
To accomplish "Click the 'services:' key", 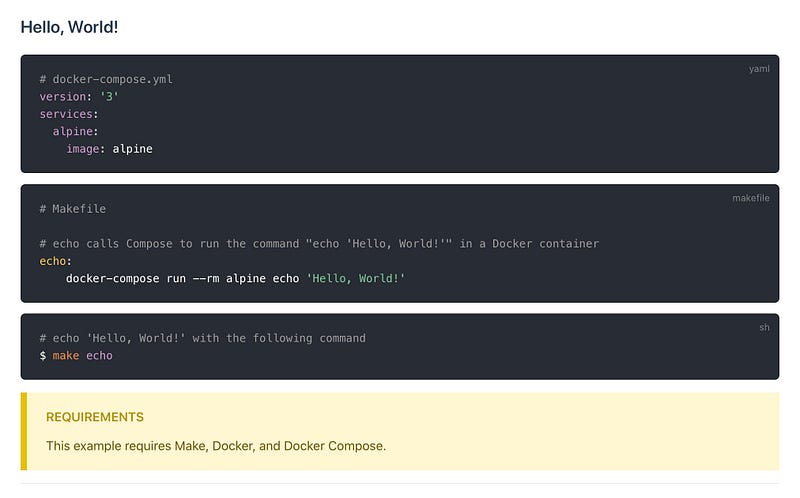I will point(69,114).
